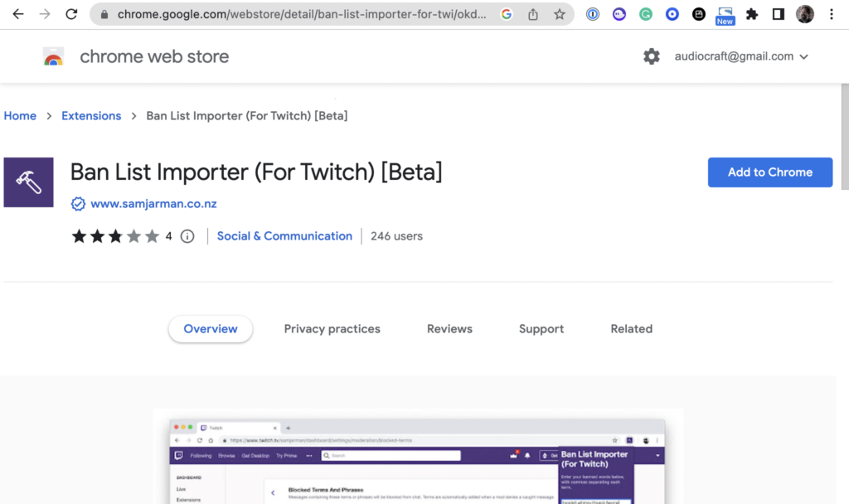849x504 pixels.
Task: Open the black round extension icon
Action: tap(698, 15)
